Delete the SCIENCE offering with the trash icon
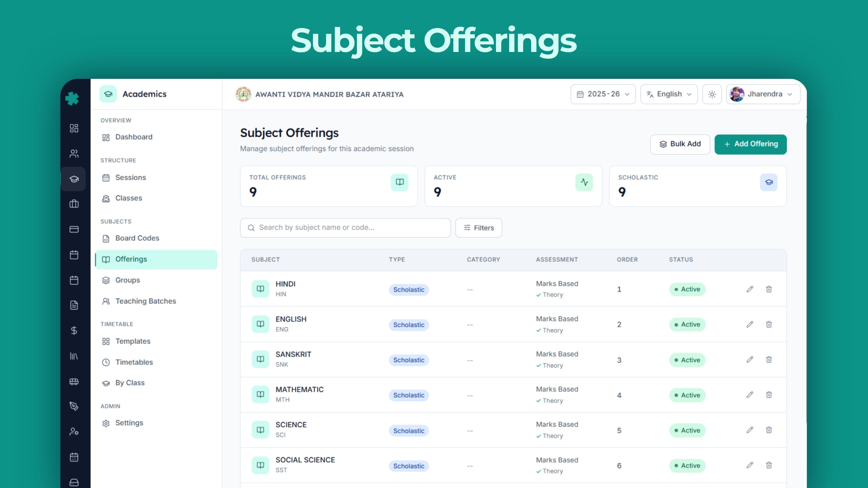 click(x=769, y=430)
